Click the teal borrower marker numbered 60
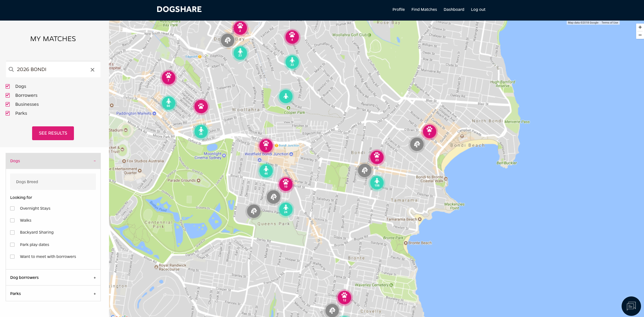This screenshot has height=317, width=644. (168, 103)
